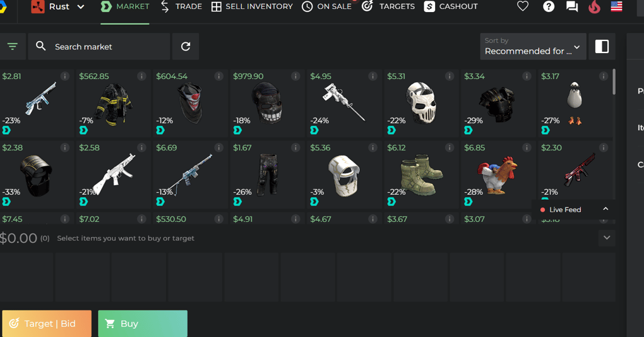Select the $2.58 white SMG skin
The width and height of the screenshot is (644, 337).
point(114,175)
